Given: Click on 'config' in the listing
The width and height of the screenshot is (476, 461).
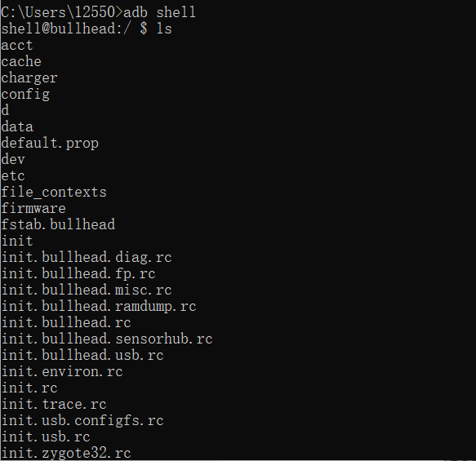Looking at the screenshot, I should click(x=25, y=95).
